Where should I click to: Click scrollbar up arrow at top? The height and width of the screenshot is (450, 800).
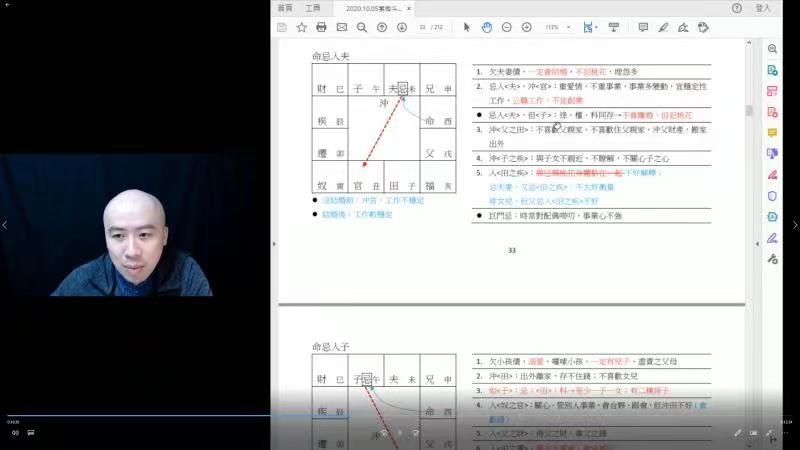pyautogui.click(x=749, y=43)
